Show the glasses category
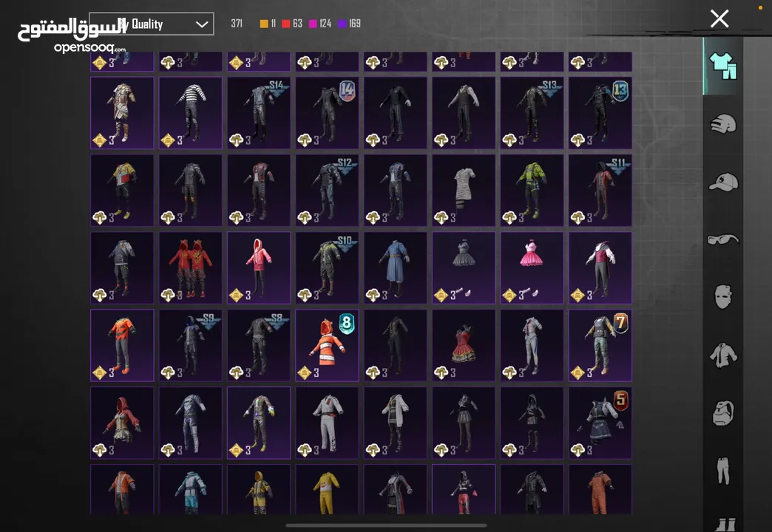The image size is (772, 532). 722,239
